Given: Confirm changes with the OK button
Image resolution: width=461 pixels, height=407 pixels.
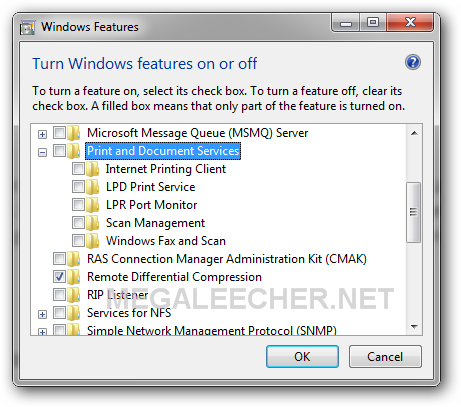Looking at the screenshot, I should 302,357.
